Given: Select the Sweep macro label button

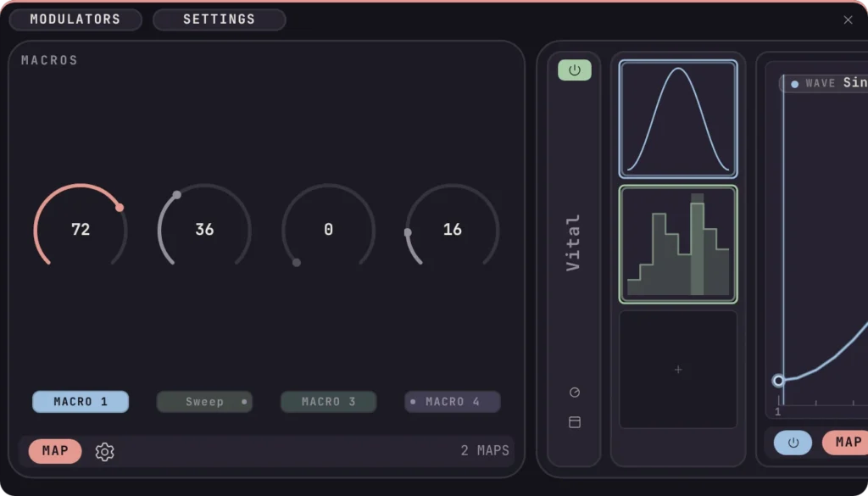Looking at the screenshot, I should tap(204, 402).
